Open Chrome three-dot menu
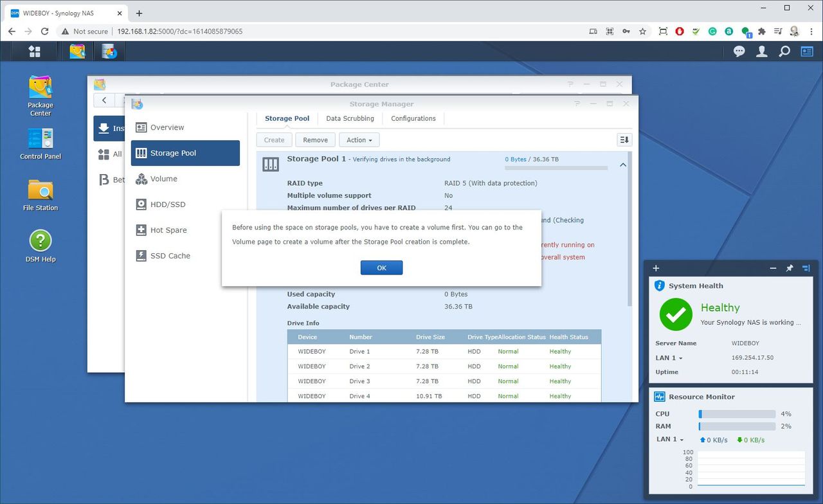 [x=811, y=31]
